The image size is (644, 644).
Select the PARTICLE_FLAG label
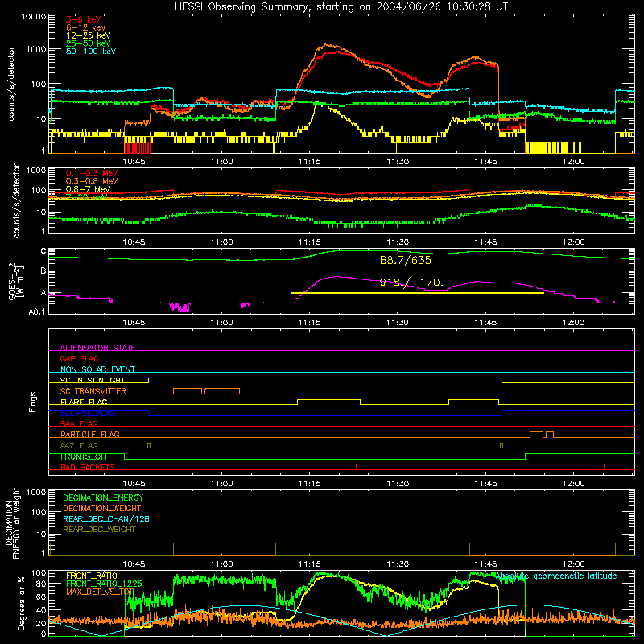pos(90,434)
